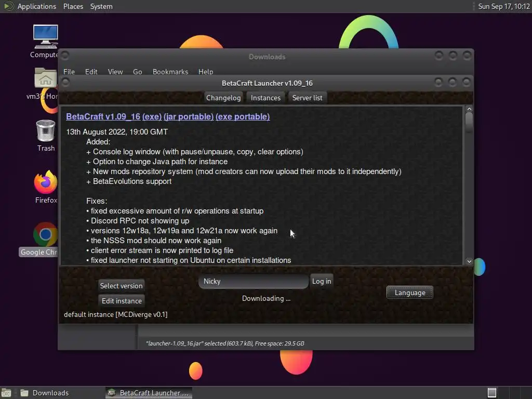Click the Applications menu logo icon

click(x=8, y=6)
